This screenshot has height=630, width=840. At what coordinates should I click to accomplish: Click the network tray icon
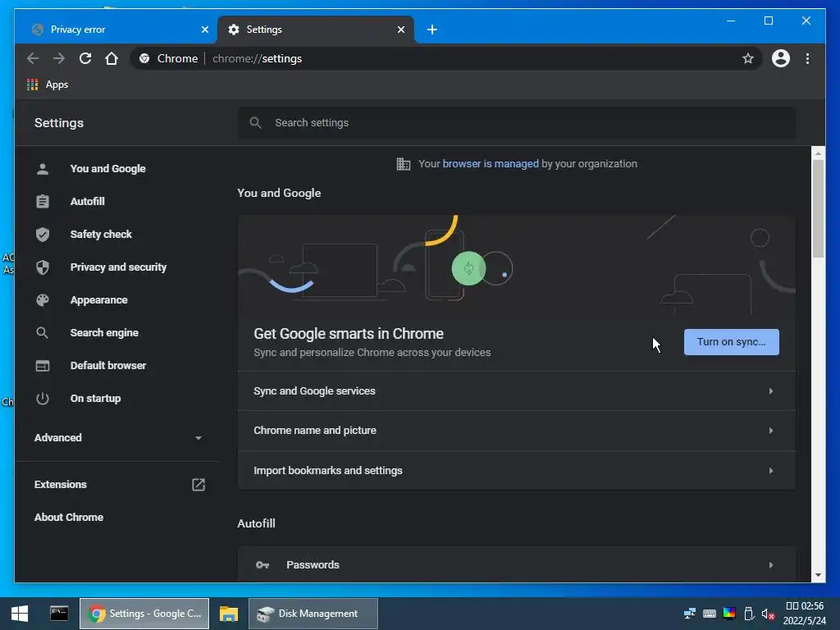(x=689, y=614)
